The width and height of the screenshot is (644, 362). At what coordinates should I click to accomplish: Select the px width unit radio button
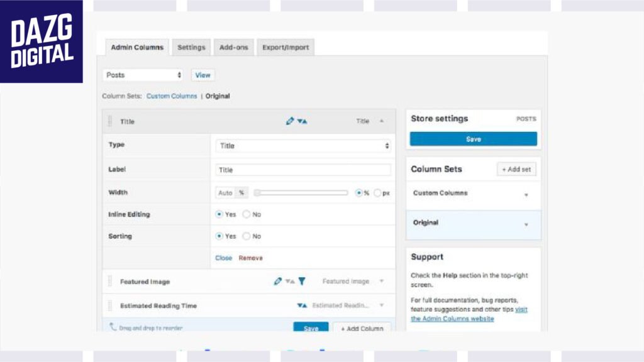tap(377, 192)
